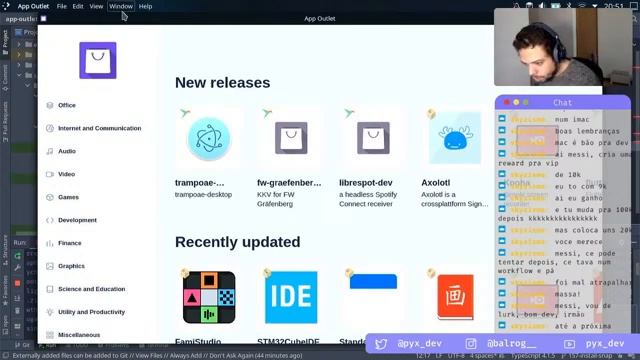Select the Development category
The image size is (640, 360).
coord(78,220)
